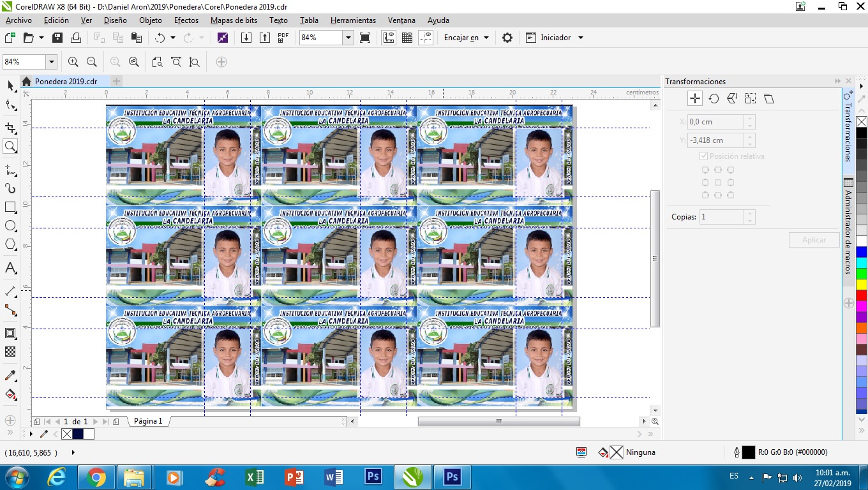Click the Zoom in magnifier button
Image resolution: width=868 pixels, height=490 pixels.
point(73,62)
